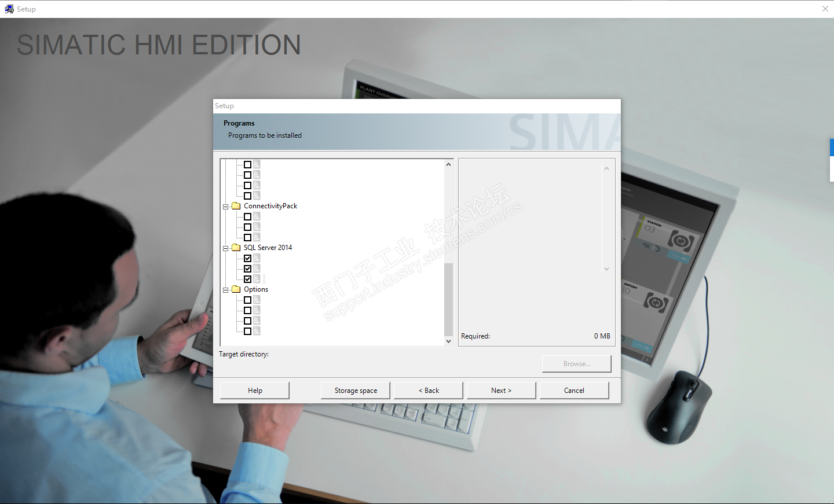This screenshot has width=834, height=504.
Task: Click the "Required:" label
Action: [475, 336]
